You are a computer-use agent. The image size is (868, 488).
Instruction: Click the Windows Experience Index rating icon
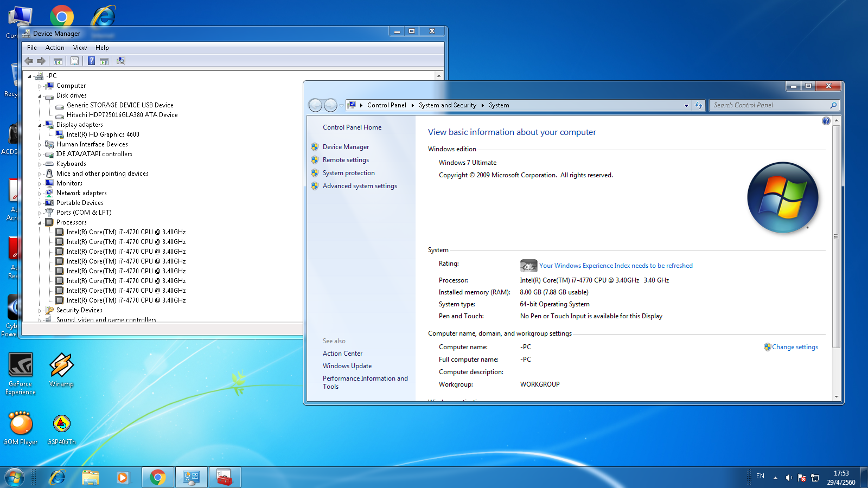click(528, 265)
